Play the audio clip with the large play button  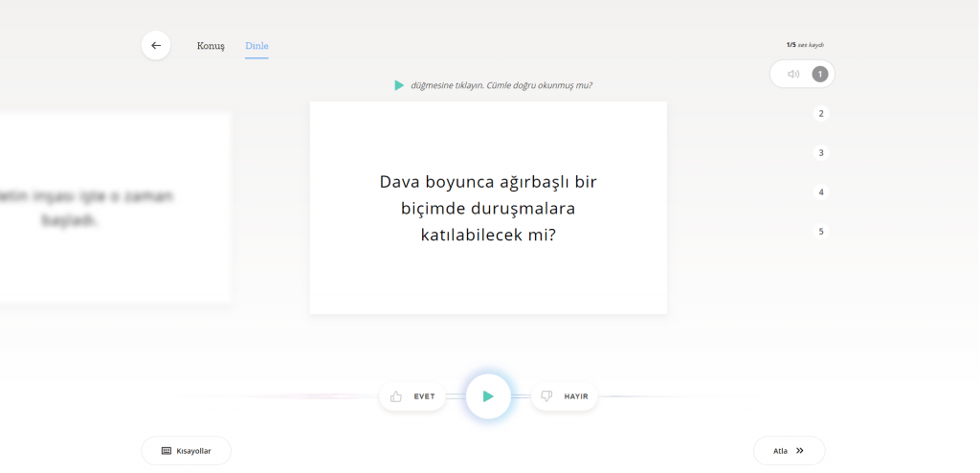click(488, 396)
